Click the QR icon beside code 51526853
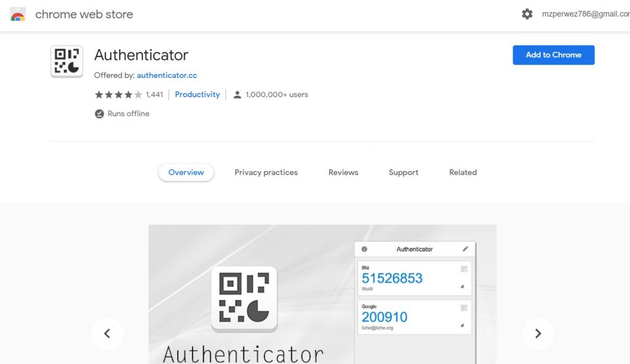630x364 pixels. tap(464, 269)
